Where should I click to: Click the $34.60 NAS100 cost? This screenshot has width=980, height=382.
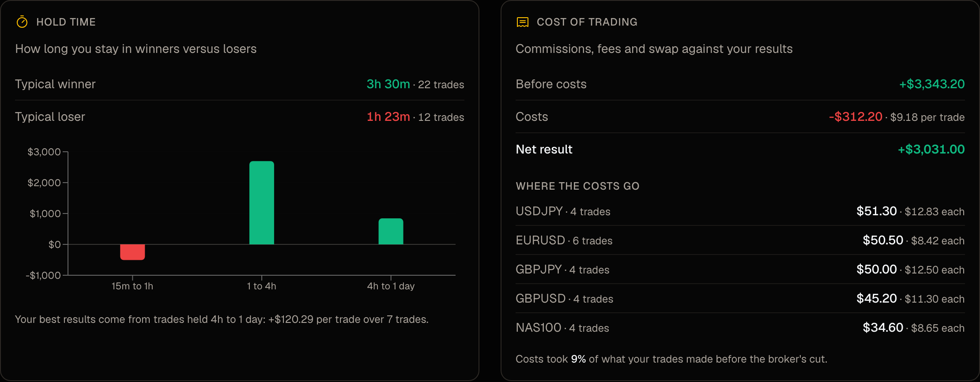pos(883,327)
